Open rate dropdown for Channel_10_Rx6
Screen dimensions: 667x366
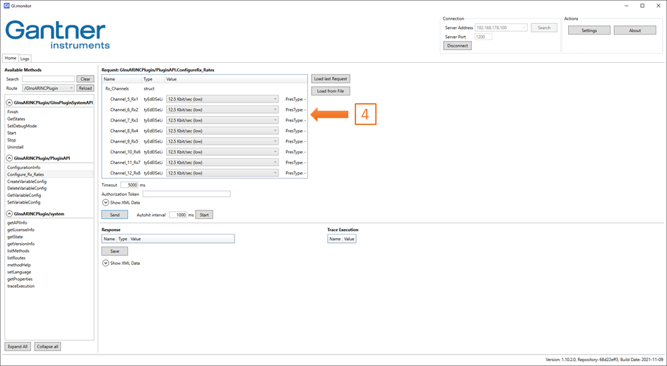(222, 152)
